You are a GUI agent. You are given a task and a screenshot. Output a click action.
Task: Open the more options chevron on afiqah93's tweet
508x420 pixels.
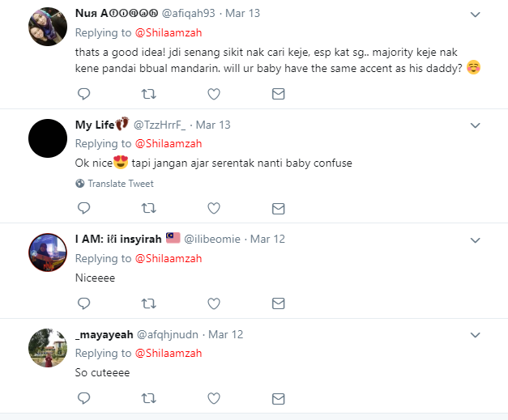[476, 15]
